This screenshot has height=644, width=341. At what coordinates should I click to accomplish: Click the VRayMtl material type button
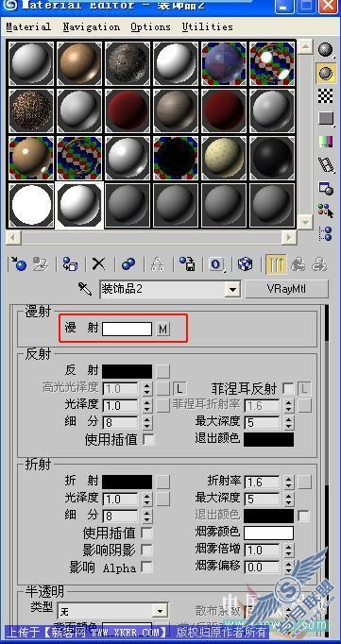click(287, 289)
